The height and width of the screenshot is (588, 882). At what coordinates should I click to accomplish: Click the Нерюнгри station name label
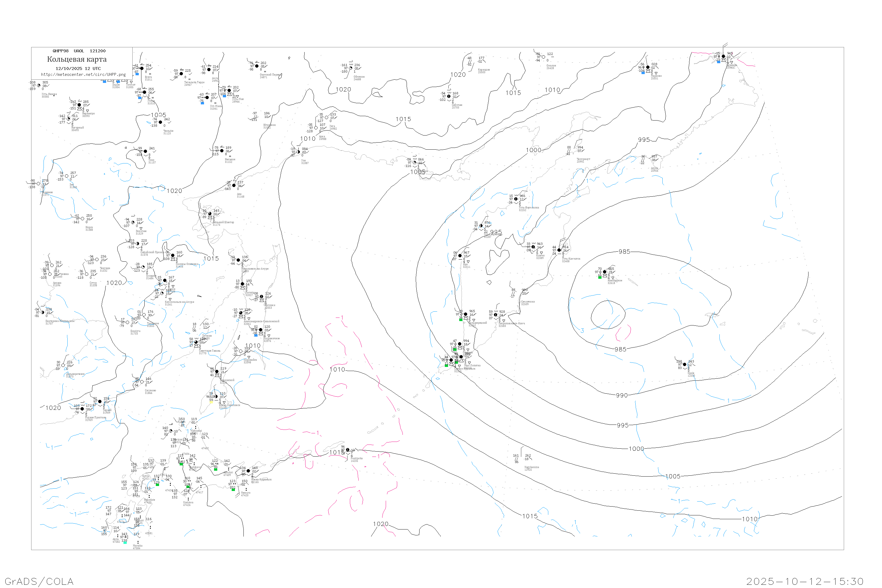point(88,113)
